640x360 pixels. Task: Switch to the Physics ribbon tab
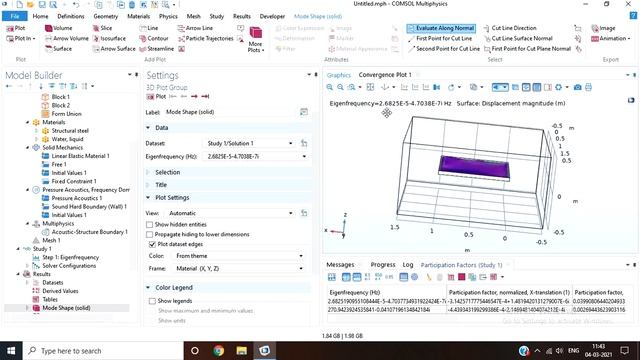pos(168,16)
